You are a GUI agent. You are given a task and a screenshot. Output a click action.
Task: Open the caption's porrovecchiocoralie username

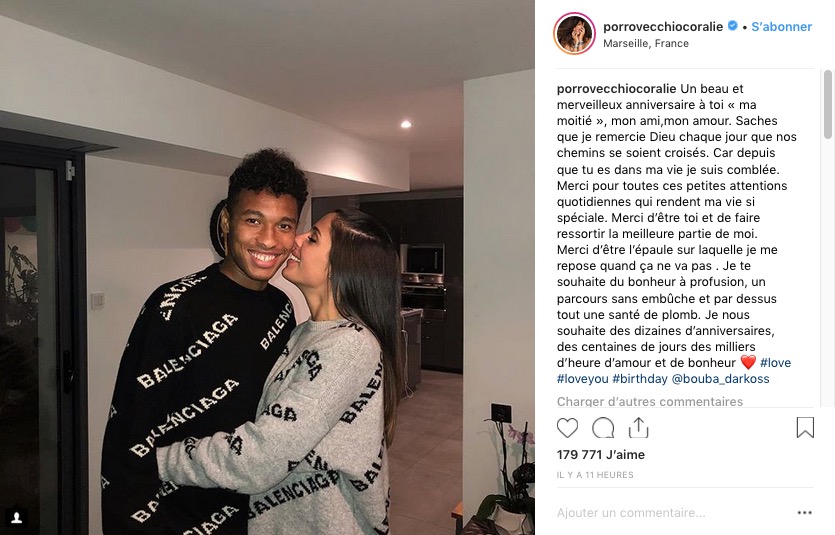point(616,89)
